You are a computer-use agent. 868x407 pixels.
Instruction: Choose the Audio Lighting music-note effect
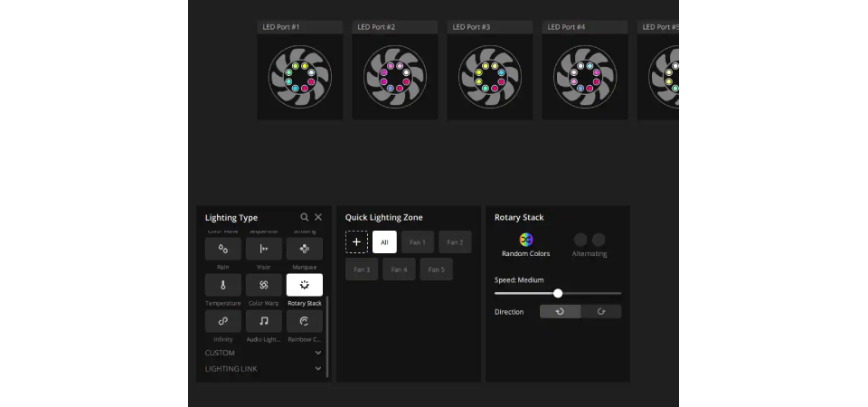(x=263, y=321)
